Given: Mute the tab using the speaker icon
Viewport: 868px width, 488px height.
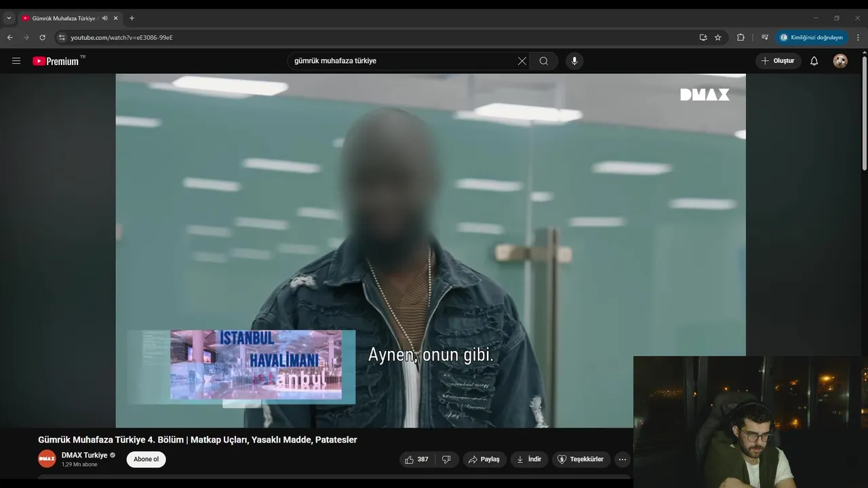Looking at the screenshot, I should point(105,18).
